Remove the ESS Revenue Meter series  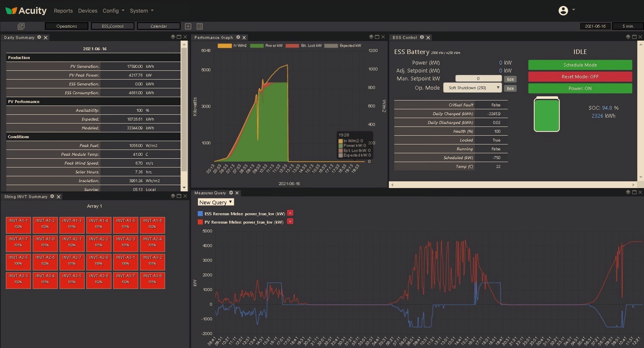(290, 213)
